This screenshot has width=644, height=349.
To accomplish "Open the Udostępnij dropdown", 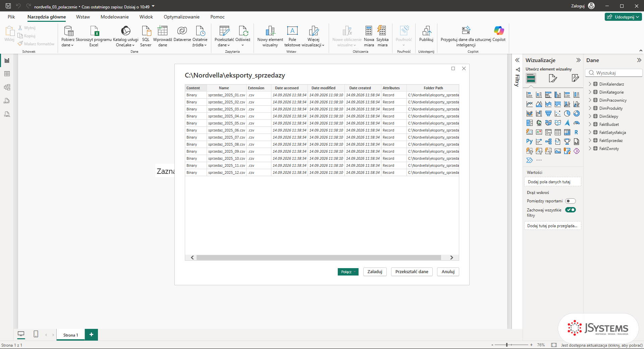I will coord(623,17).
